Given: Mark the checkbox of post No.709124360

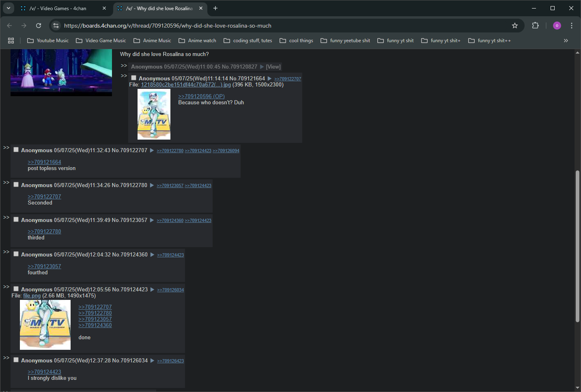Looking at the screenshot, I should pyautogui.click(x=16, y=254).
